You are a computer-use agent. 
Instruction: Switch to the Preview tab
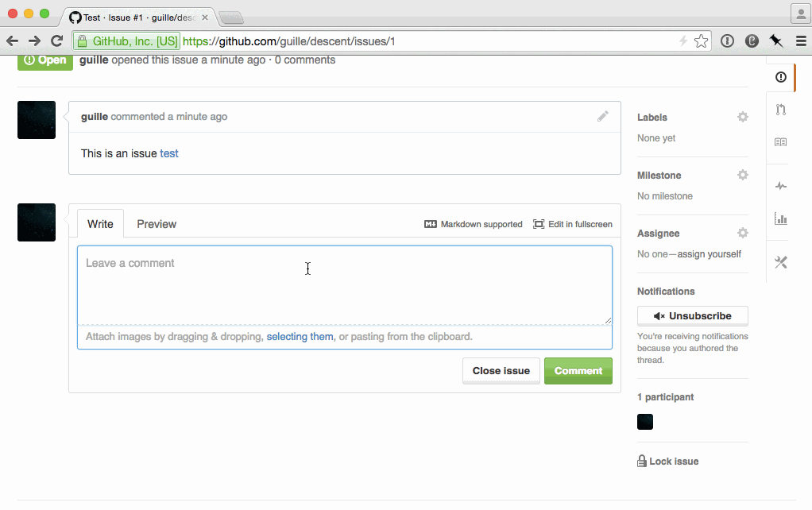click(157, 224)
